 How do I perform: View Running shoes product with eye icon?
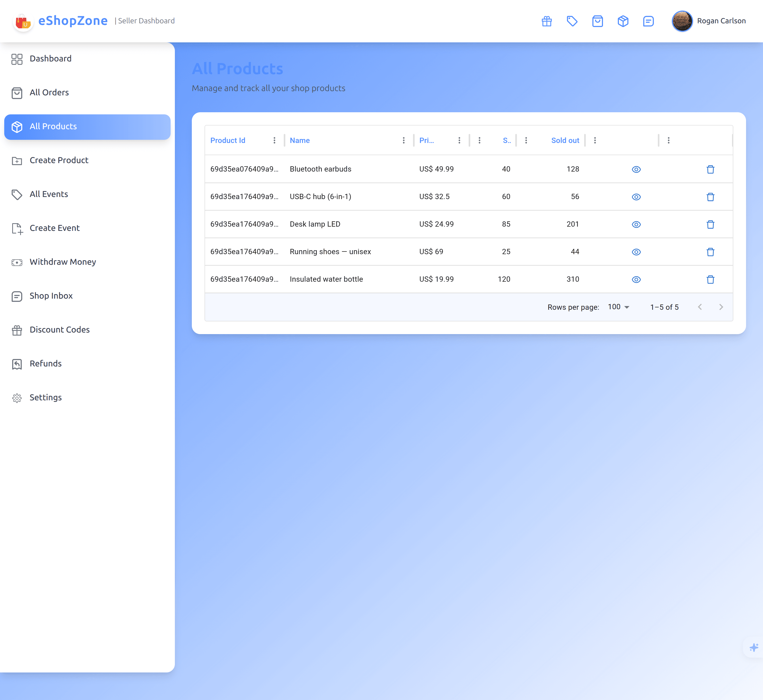pos(636,252)
